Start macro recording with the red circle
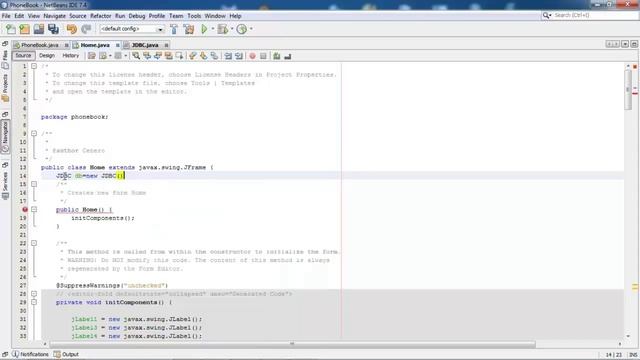The height and width of the screenshot is (360, 640). 252,56
